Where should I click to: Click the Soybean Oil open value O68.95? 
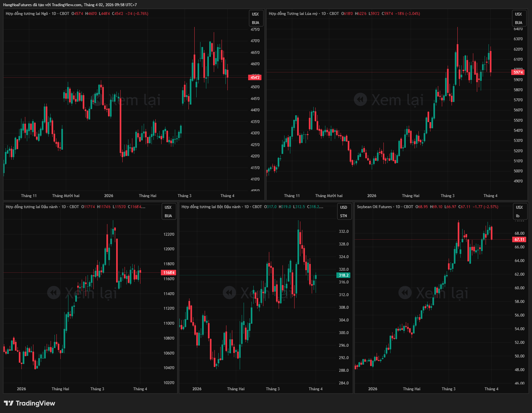point(422,207)
